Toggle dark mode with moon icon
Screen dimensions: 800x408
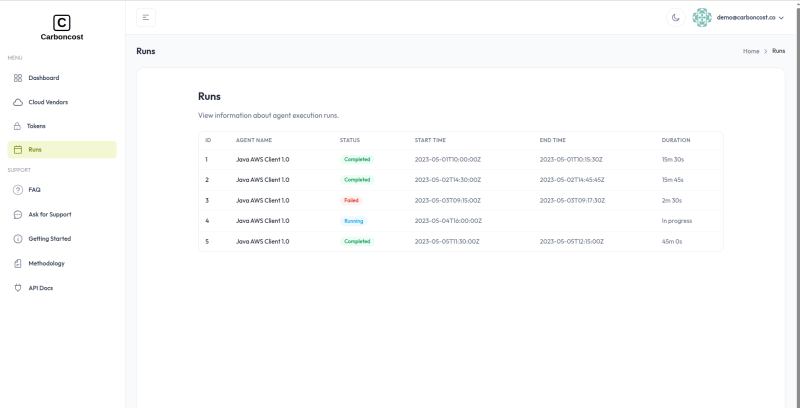675,17
